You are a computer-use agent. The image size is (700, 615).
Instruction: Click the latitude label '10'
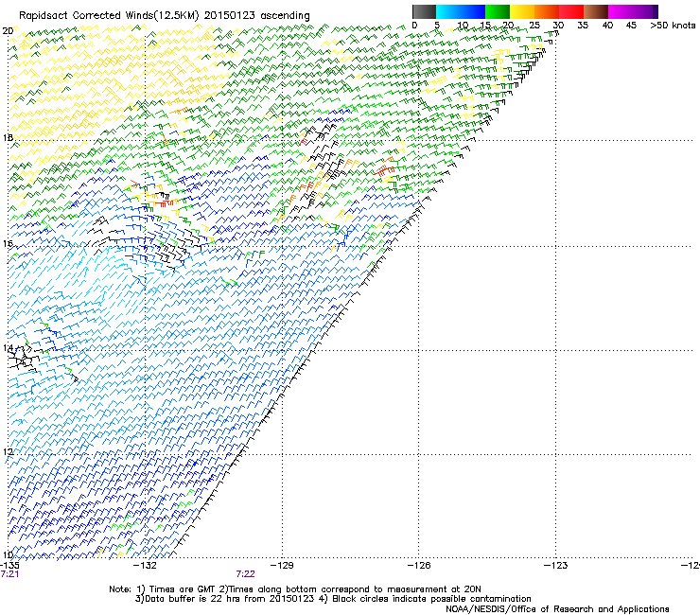pyautogui.click(x=8, y=555)
